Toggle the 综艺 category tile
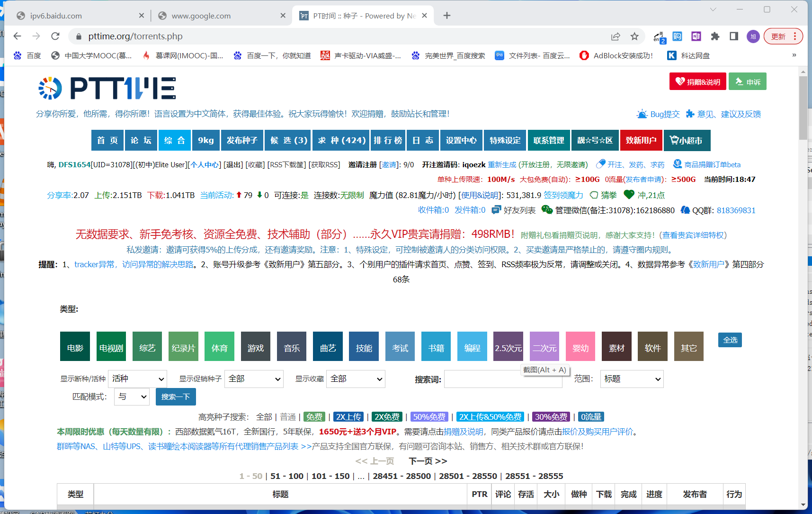 pyautogui.click(x=147, y=346)
